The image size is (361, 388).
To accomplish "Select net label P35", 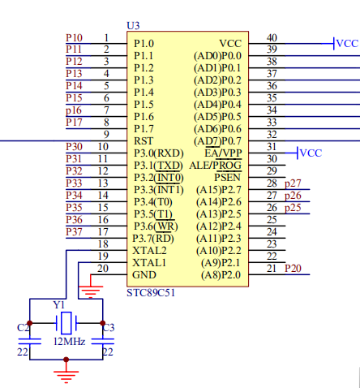I will [74, 207].
